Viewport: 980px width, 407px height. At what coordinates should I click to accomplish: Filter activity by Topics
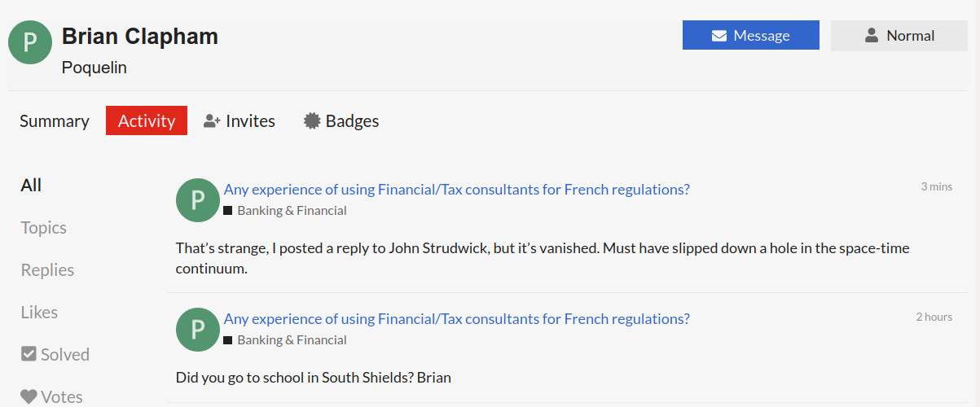[x=44, y=228]
